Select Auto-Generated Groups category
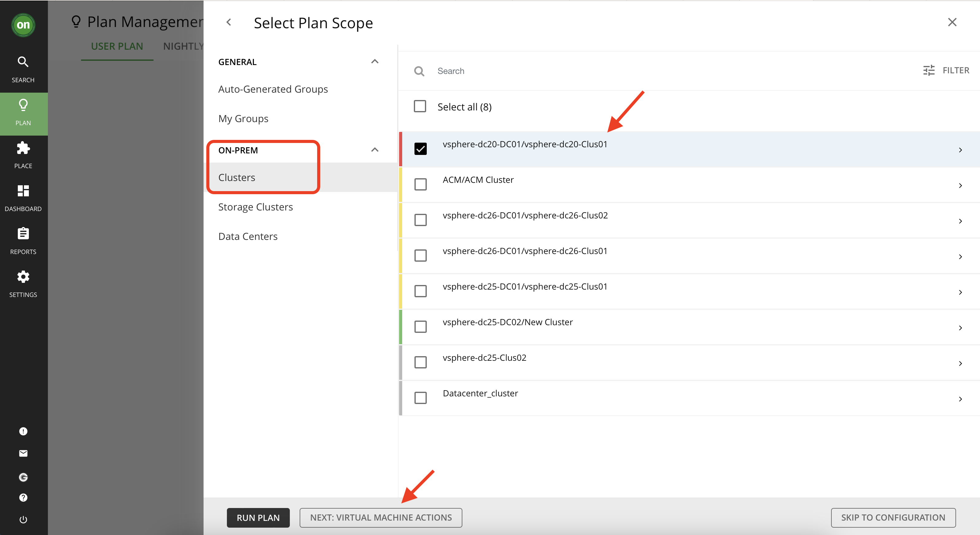Viewport: 980px width, 535px height. [273, 89]
